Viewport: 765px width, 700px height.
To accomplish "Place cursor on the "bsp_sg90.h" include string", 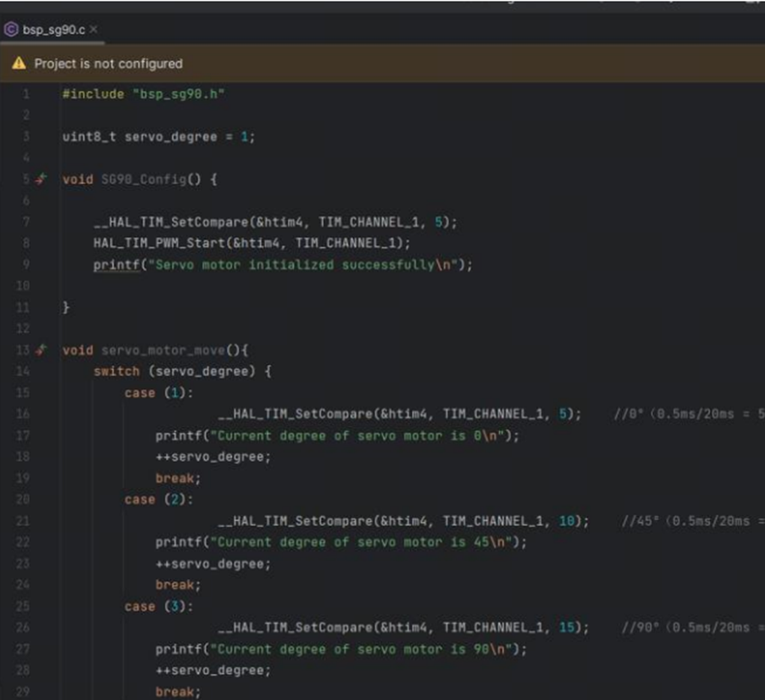I will tap(181, 94).
